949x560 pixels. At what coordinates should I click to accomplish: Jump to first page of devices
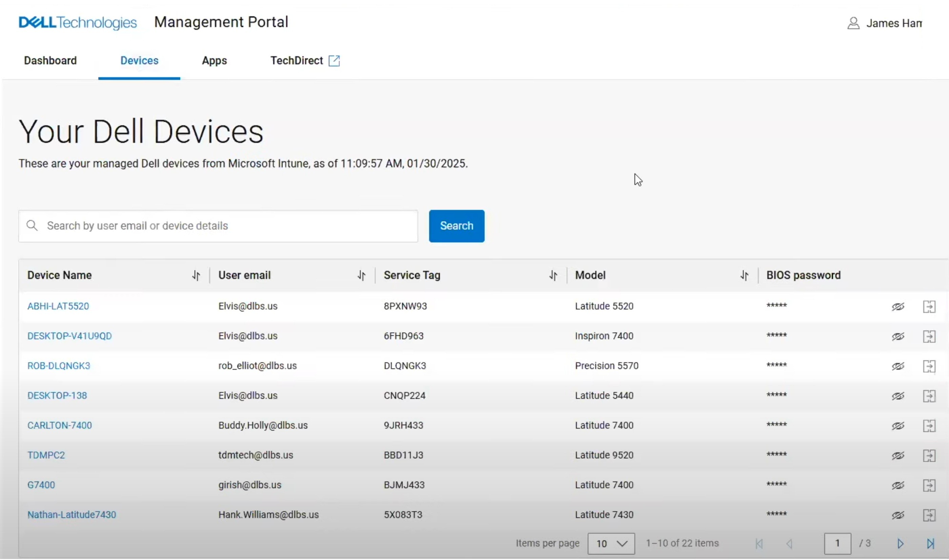click(x=760, y=543)
